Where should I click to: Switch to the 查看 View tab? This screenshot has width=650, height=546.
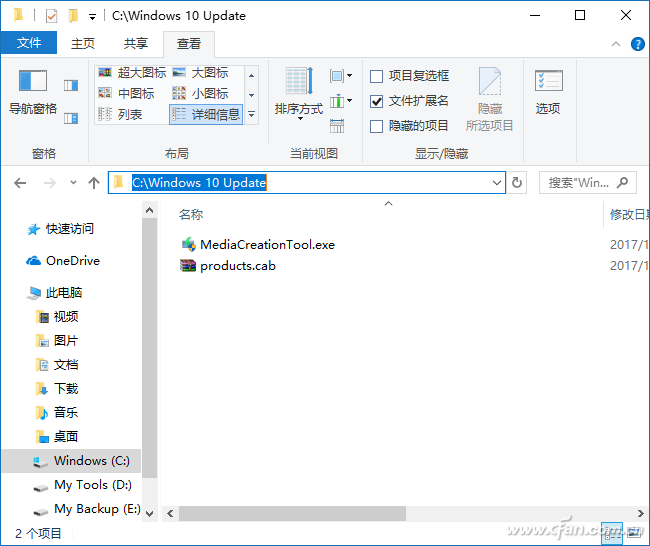point(189,44)
